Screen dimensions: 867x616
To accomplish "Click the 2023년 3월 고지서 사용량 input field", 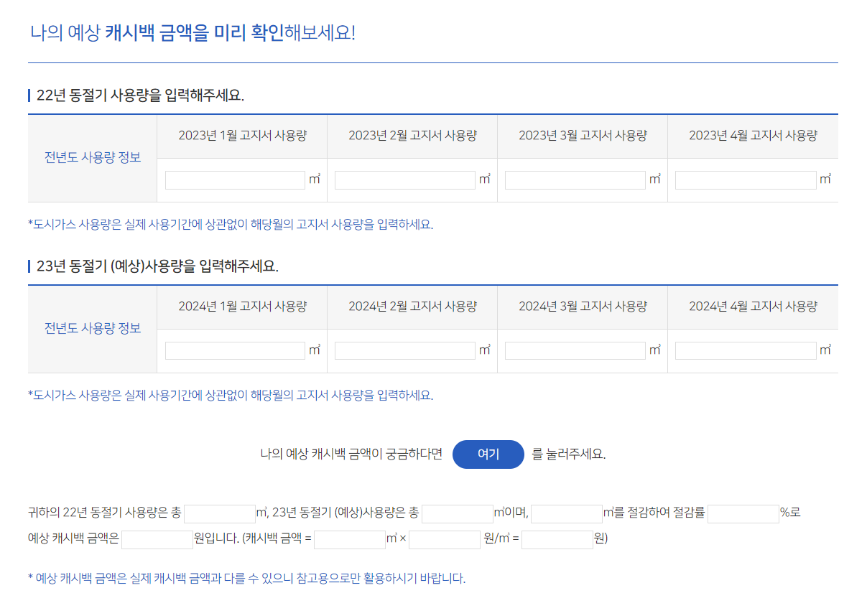I will pos(575,179).
